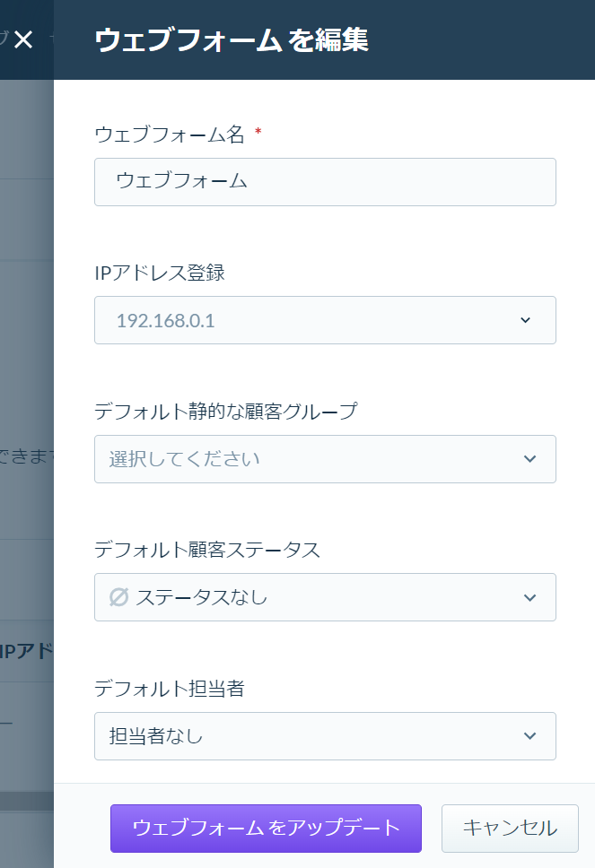The image size is (595, 868).
Task: Close the ウェブフォームを編集 panel with X
Action: 23,39
